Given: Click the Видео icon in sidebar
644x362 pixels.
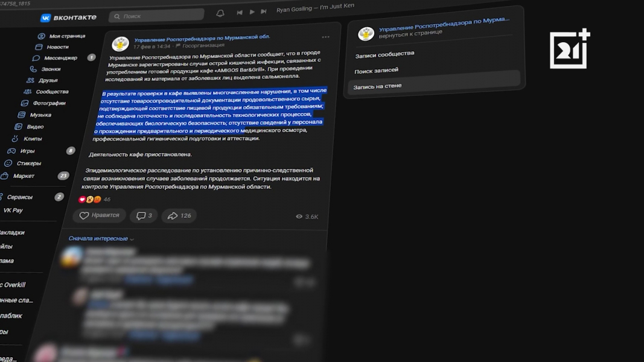Looking at the screenshot, I should pos(19,127).
